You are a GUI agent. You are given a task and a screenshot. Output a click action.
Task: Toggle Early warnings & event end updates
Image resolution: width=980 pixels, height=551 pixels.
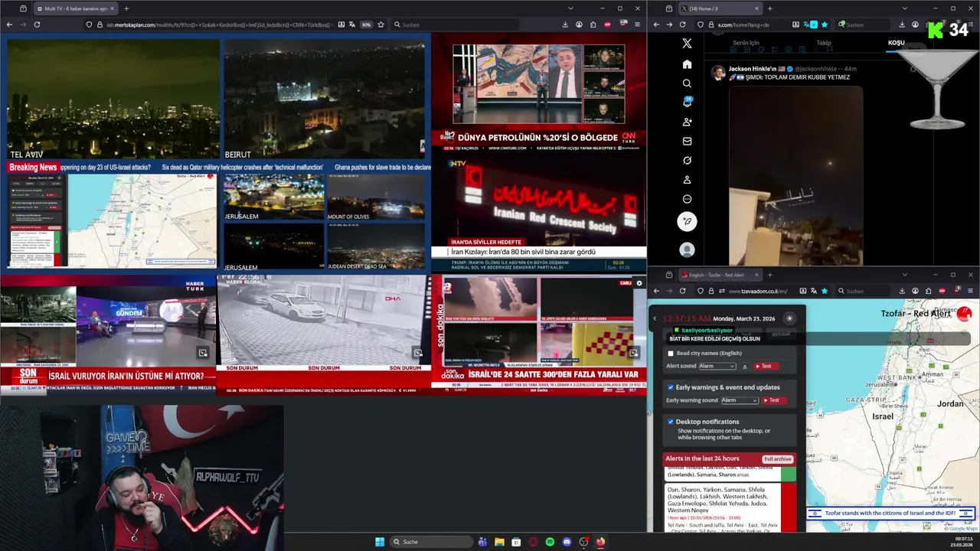pyautogui.click(x=671, y=387)
